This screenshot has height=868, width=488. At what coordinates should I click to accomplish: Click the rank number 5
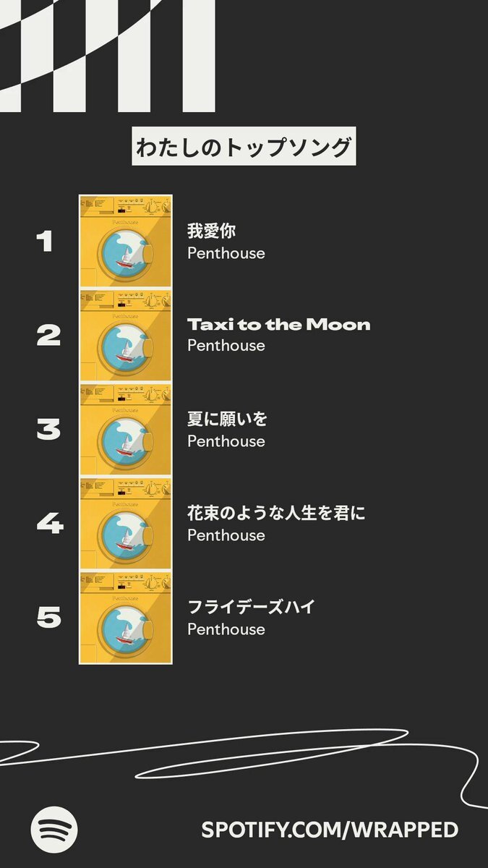point(48,618)
